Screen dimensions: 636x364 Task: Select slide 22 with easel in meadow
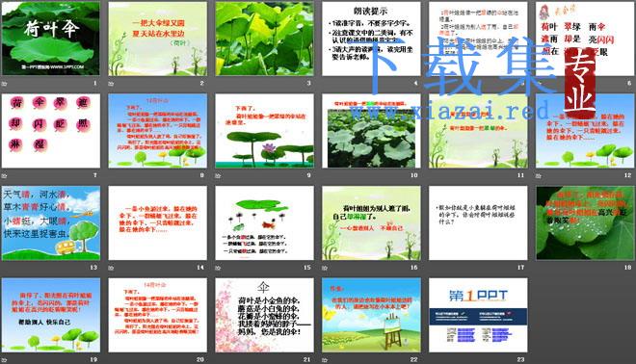click(x=371, y=315)
